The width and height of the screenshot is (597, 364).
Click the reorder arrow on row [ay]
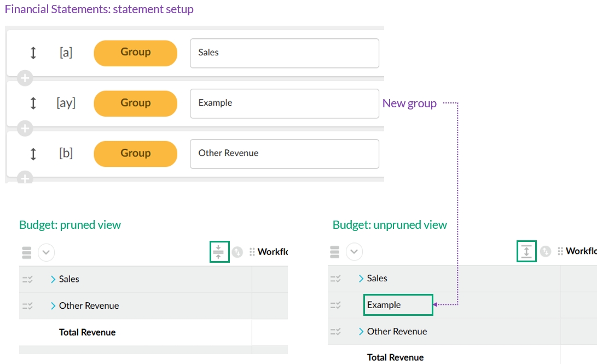pos(33,103)
